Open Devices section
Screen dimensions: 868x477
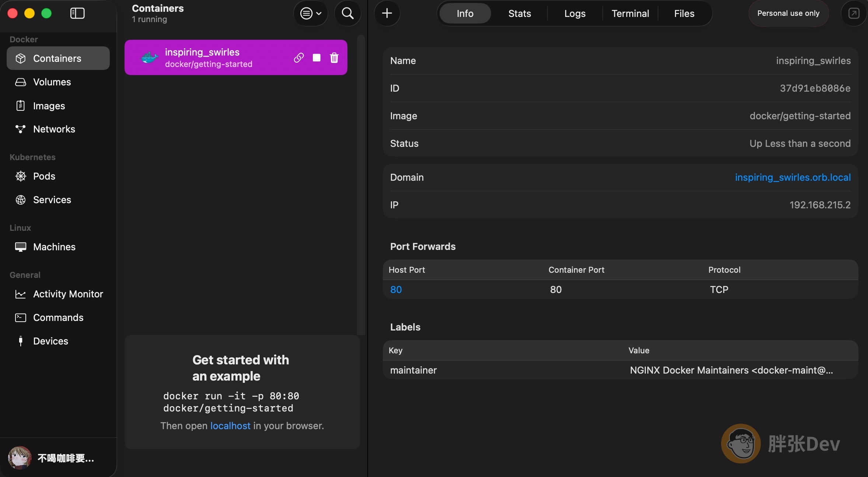[x=58, y=341]
